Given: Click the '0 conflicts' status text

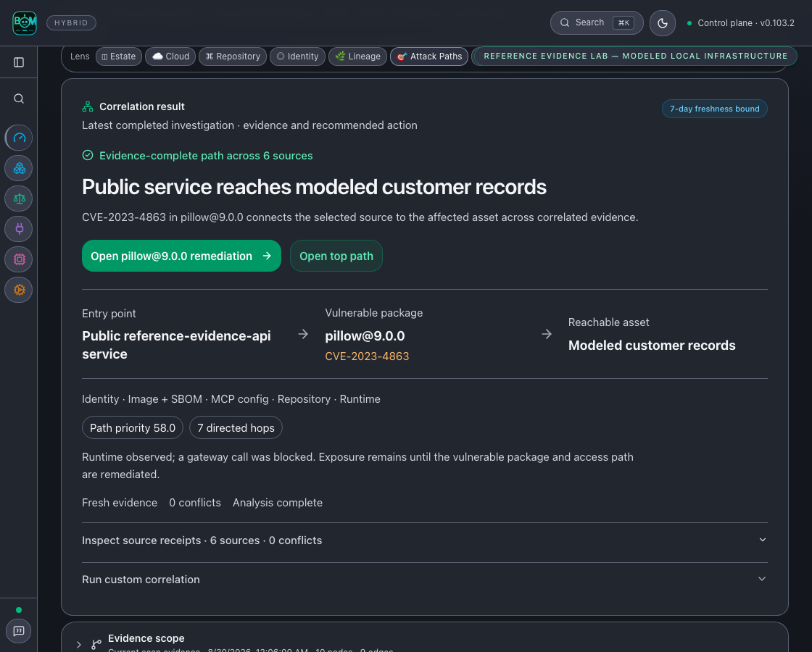Looking at the screenshot, I should coord(195,503).
